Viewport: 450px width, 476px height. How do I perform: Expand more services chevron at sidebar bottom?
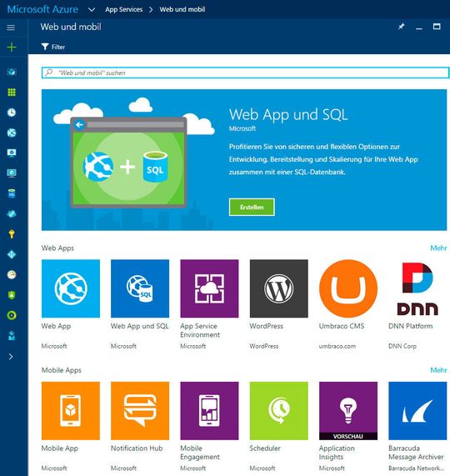tap(11, 357)
